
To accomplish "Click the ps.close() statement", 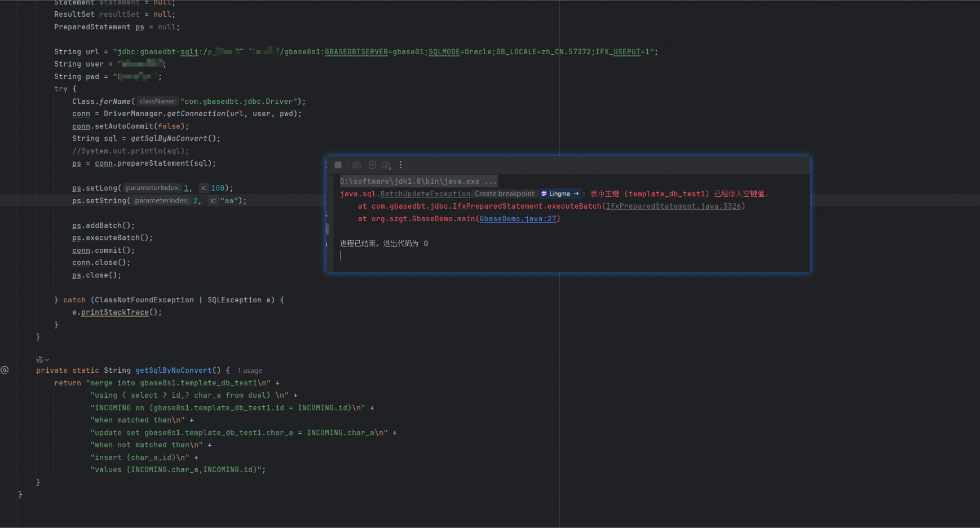I will pos(97,275).
